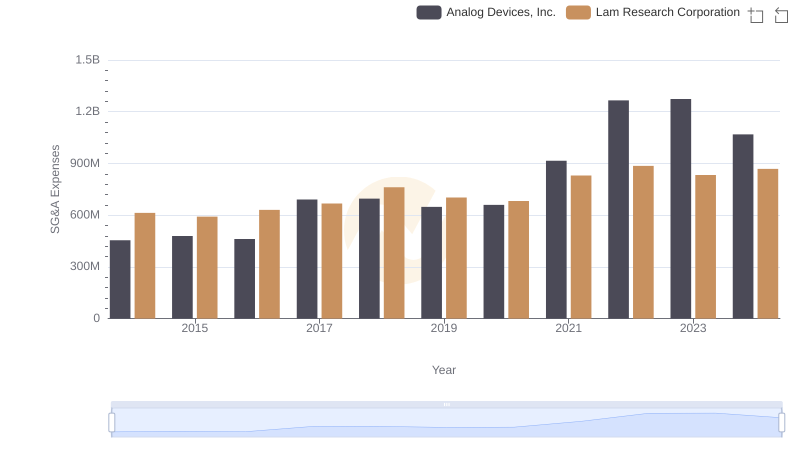Click the Lam Research bar for 2015

[207, 267]
